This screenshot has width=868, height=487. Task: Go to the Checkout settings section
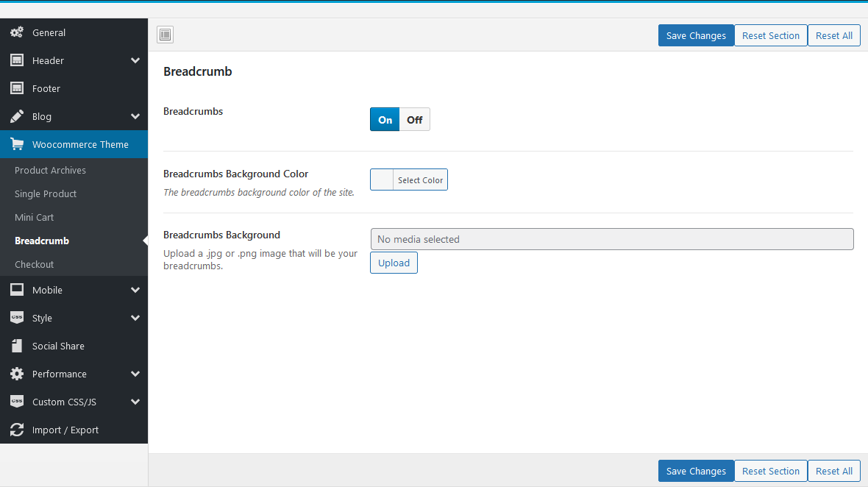point(34,264)
